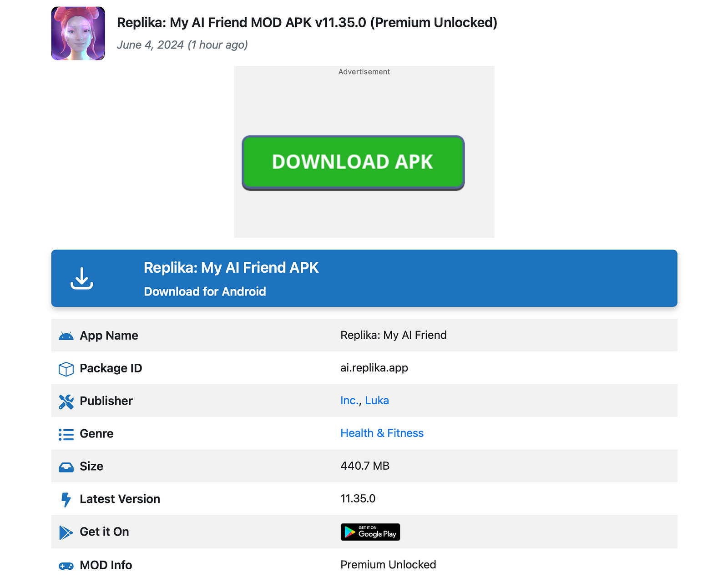Click the green DOWNLOAD APK button
728x587 pixels.
353,163
